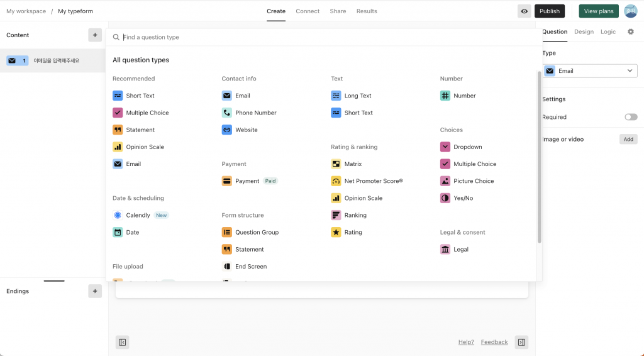Viewport: 644px width, 356px height.
Task: Add a Date question
Action: [x=126, y=232]
